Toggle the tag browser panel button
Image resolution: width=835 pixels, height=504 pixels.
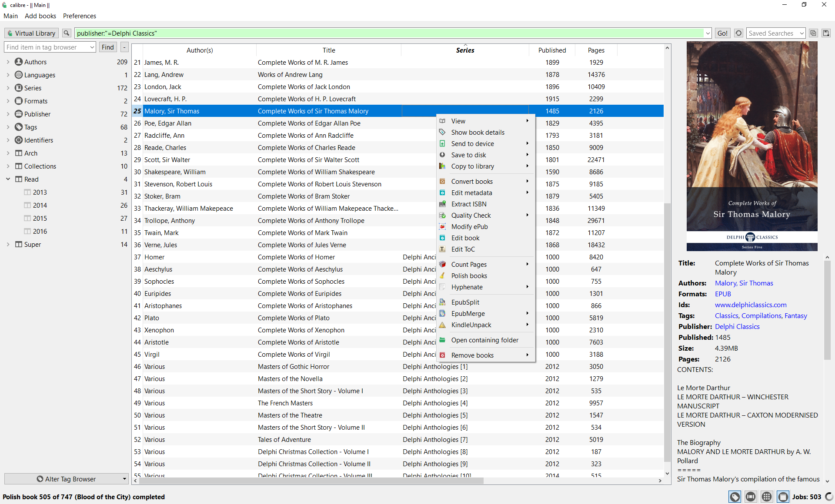pyautogui.click(x=735, y=497)
